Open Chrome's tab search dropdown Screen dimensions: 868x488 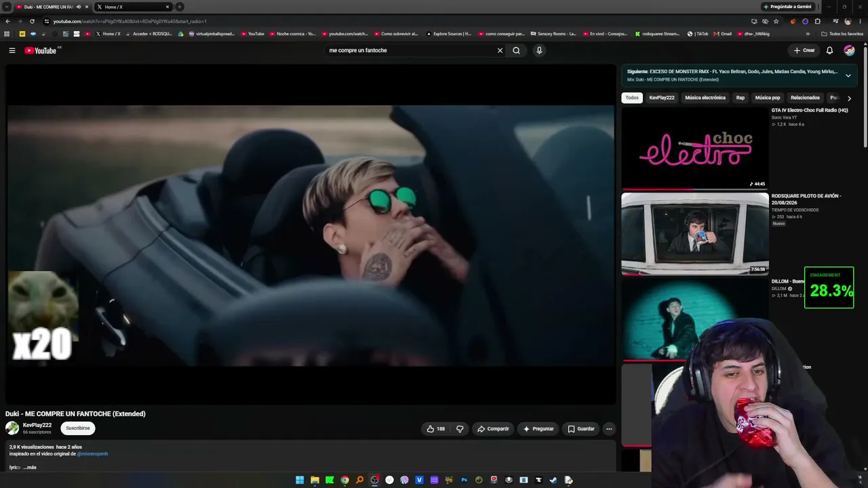(x=6, y=7)
